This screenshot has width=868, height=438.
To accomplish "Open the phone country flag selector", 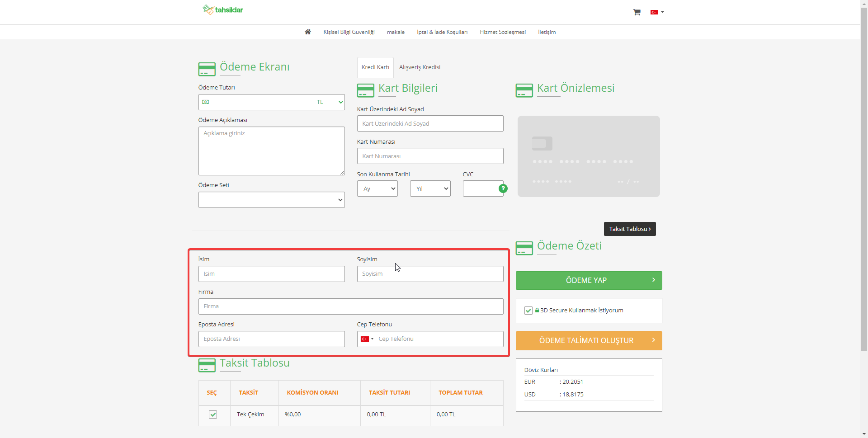I will [x=367, y=339].
